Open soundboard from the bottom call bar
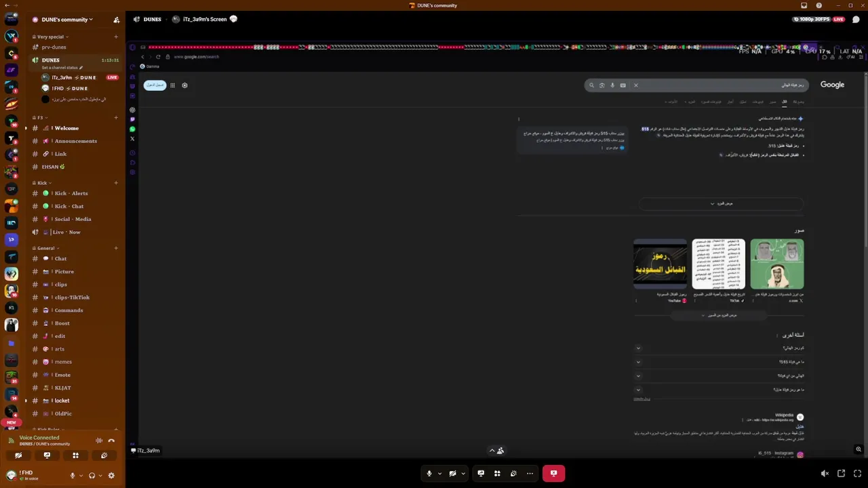 [513, 473]
